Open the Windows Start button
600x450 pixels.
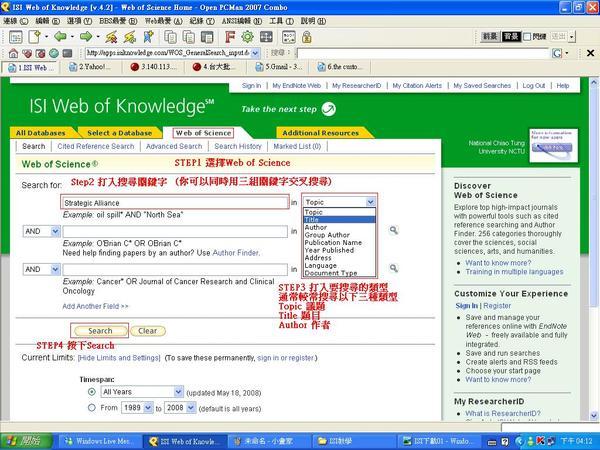(x=26, y=442)
